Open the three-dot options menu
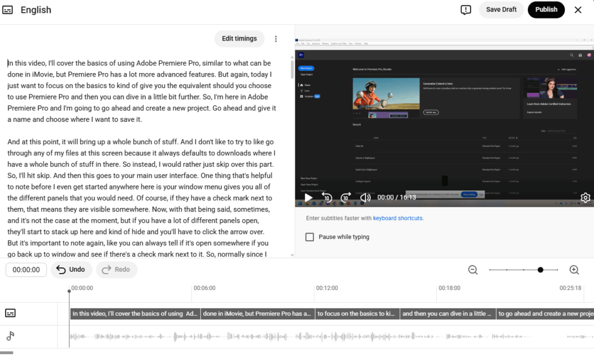 276,39
